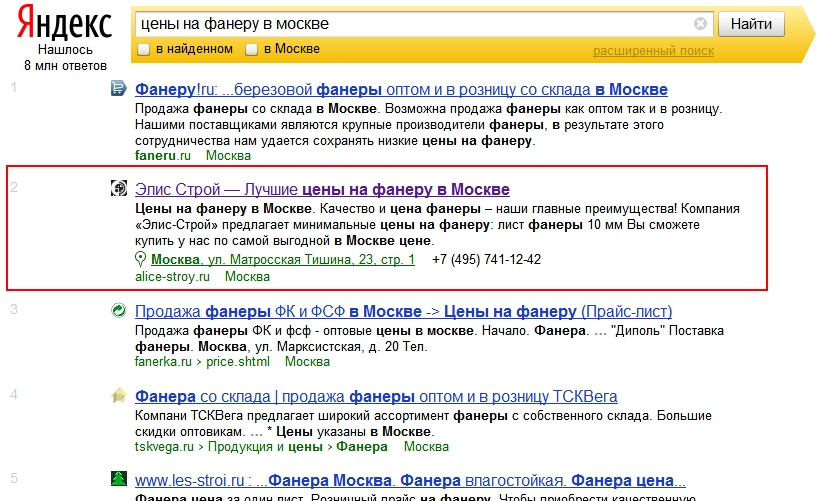Image resolution: width=819 pixels, height=501 pixels.
Task: Click the fanerka.ru green URL
Action: point(163,362)
